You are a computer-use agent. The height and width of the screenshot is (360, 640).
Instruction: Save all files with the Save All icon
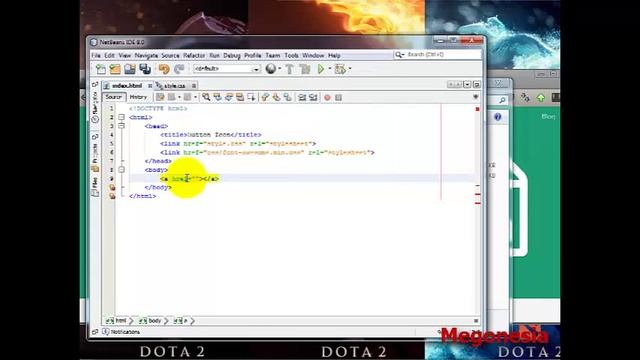pyautogui.click(x=145, y=69)
